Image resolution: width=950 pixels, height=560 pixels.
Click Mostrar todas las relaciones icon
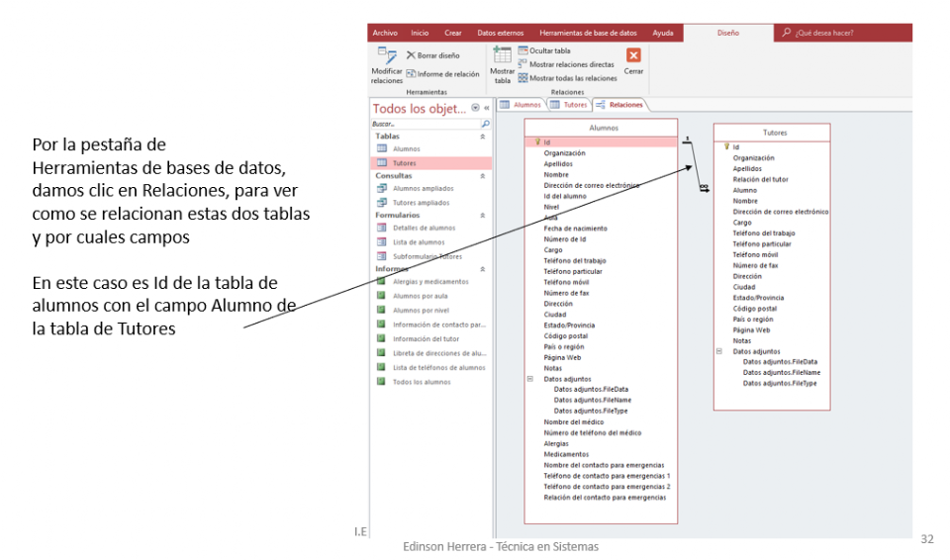pos(522,78)
